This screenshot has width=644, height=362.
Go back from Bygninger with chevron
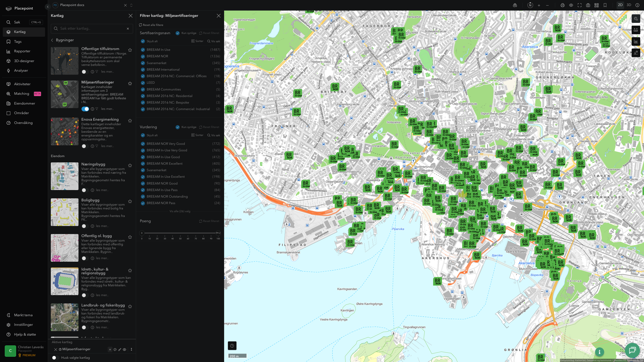point(52,40)
